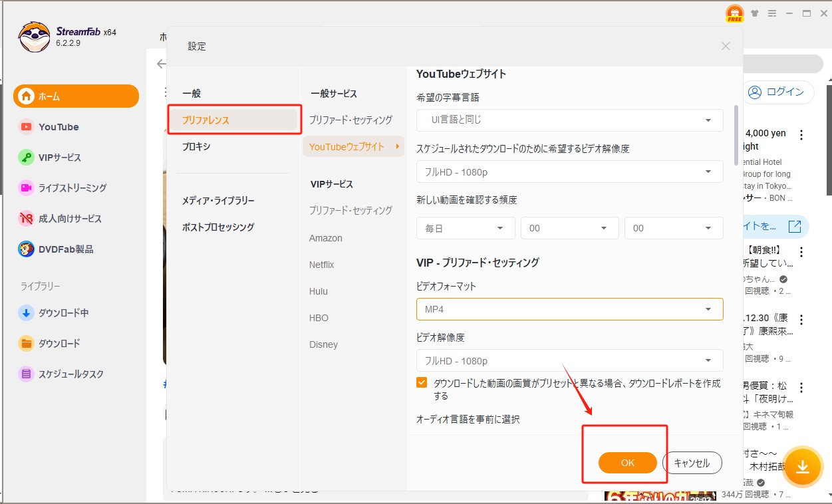Image resolution: width=832 pixels, height=504 pixels.
Task: Open scheduled download video resolution dropdown
Action: [x=570, y=172]
